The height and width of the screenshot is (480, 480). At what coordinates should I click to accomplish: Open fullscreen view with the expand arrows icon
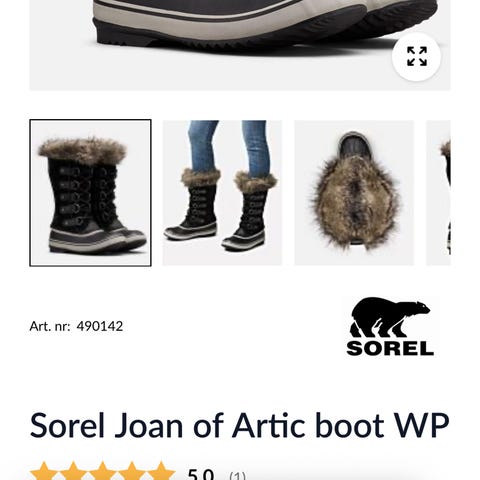pos(417,56)
